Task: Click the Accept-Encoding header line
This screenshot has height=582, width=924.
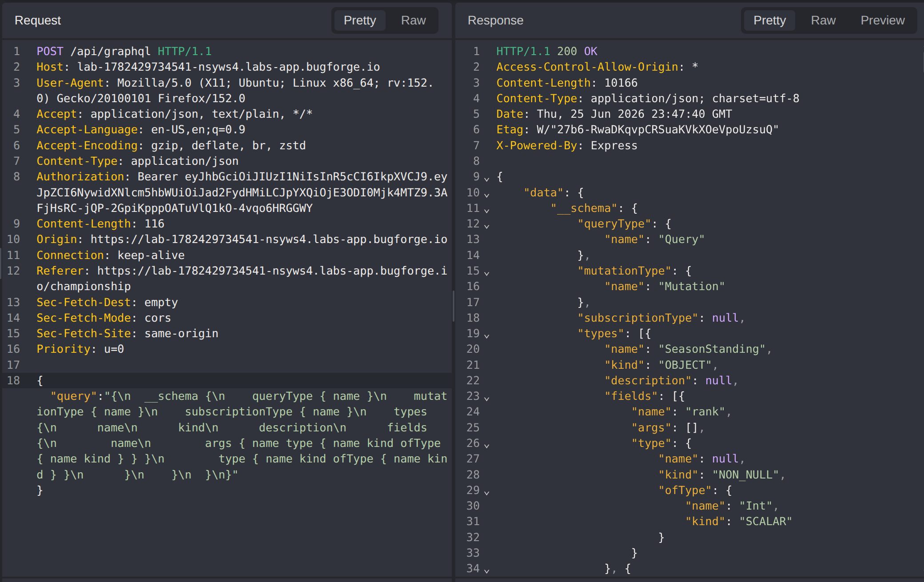Action: [171, 145]
